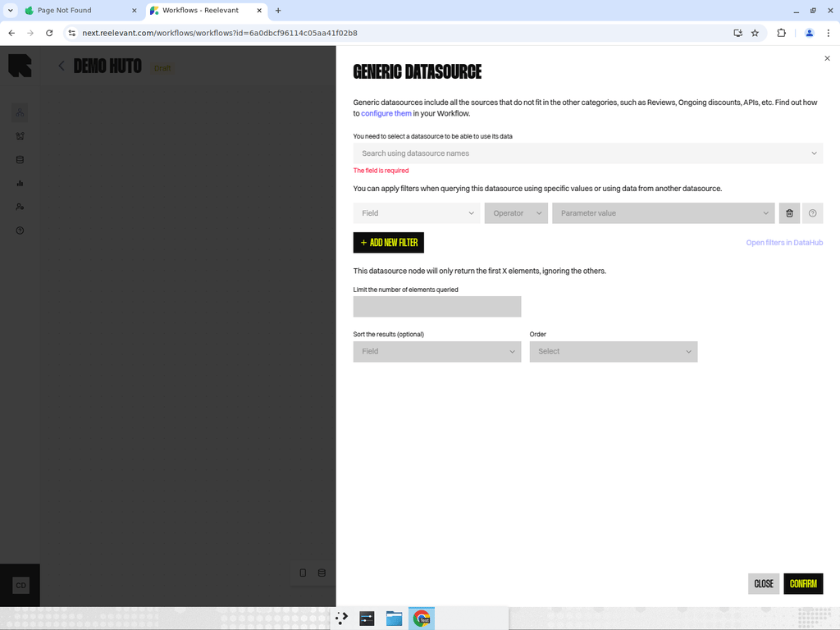Open the database icon in the sidebar
This screenshot has height=630, width=840.
click(20, 160)
